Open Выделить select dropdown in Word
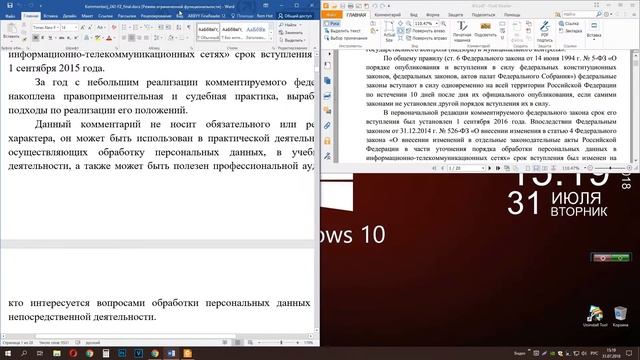The image size is (640, 360). click(292, 40)
